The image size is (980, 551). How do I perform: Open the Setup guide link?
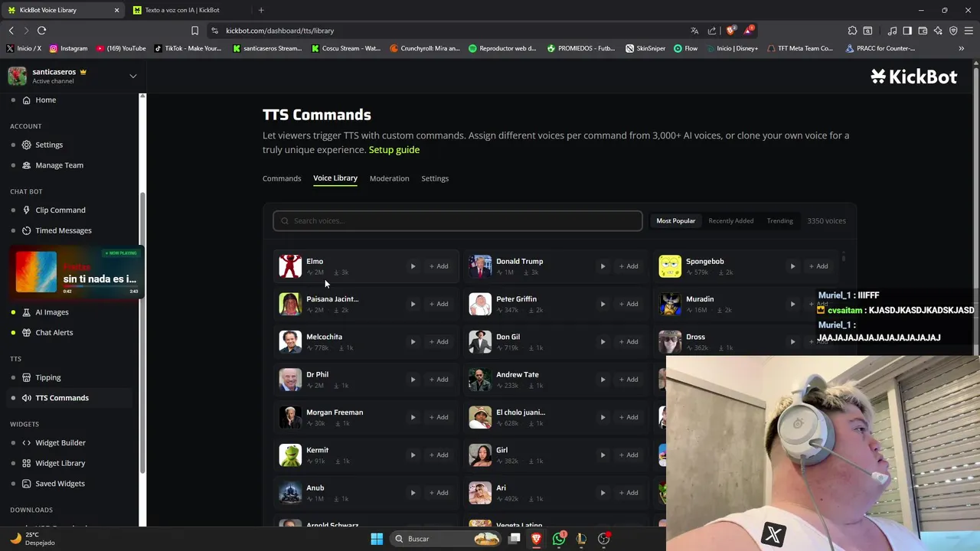click(394, 150)
